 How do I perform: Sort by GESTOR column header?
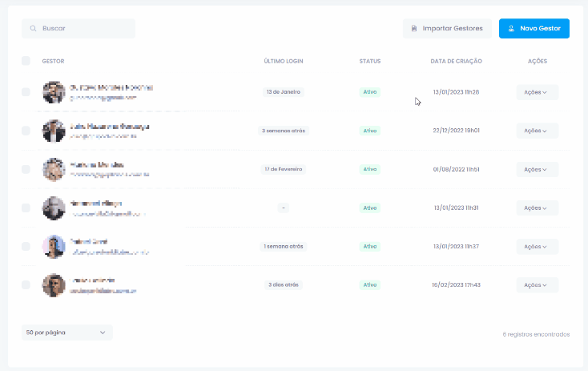coord(53,61)
